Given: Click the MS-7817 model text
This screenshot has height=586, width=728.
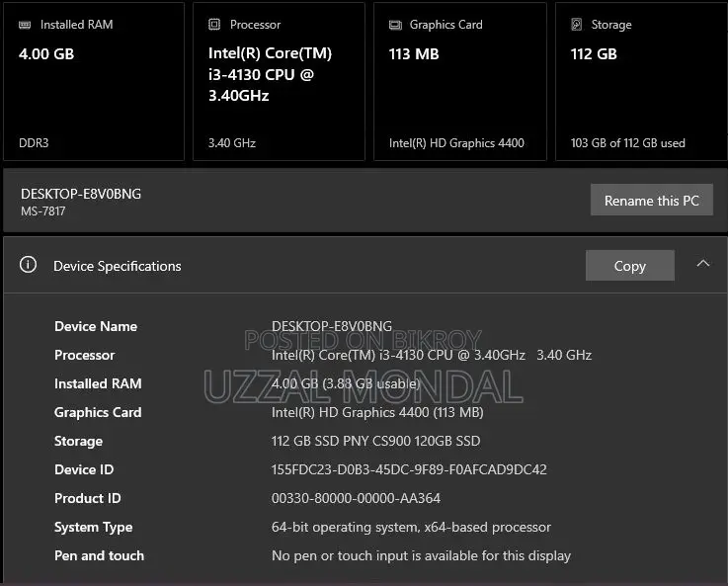Looking at the screenshot, I should (x=43, y=211).
